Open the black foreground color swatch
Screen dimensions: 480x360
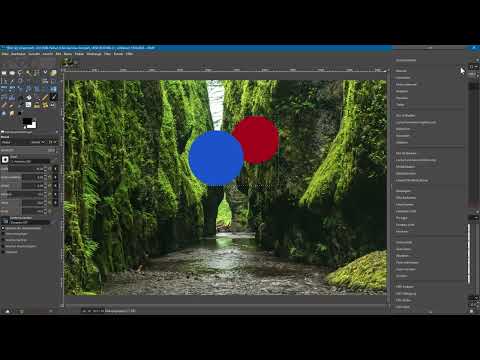[x=27, y=121]
